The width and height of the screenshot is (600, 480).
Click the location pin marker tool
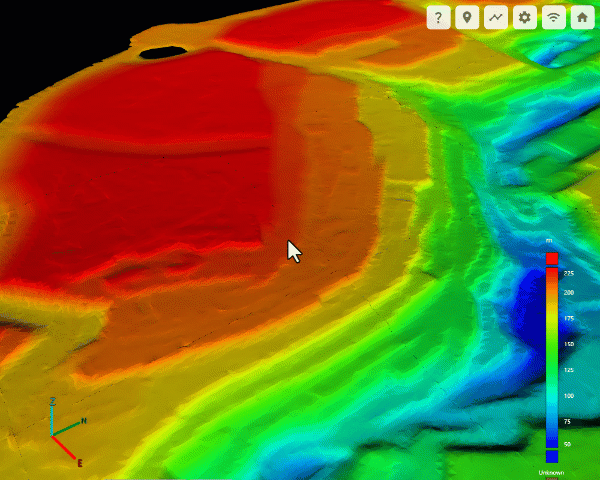[467, 17]
